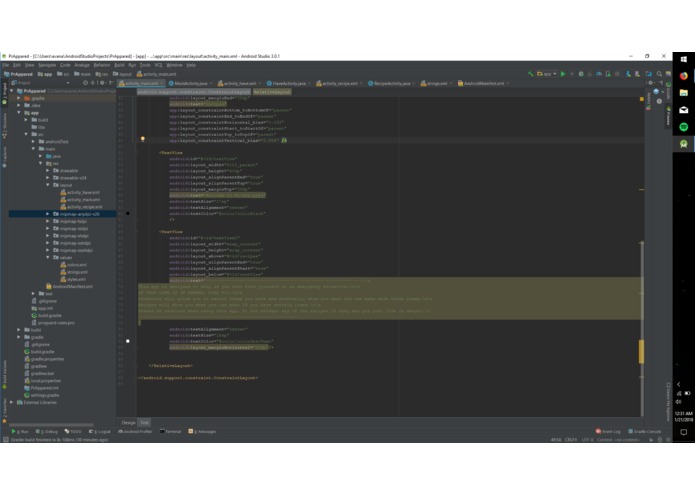Open the Navigate menu
This screenshot has height=494, width=695.
[x=47, y=65]
